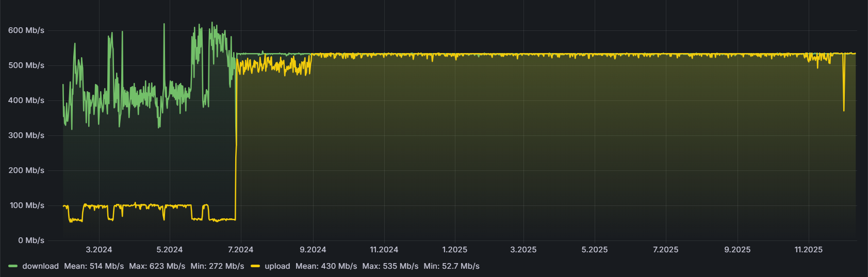
Task: Open the yellow upload series color swatch
Action: tap(255, 266)
